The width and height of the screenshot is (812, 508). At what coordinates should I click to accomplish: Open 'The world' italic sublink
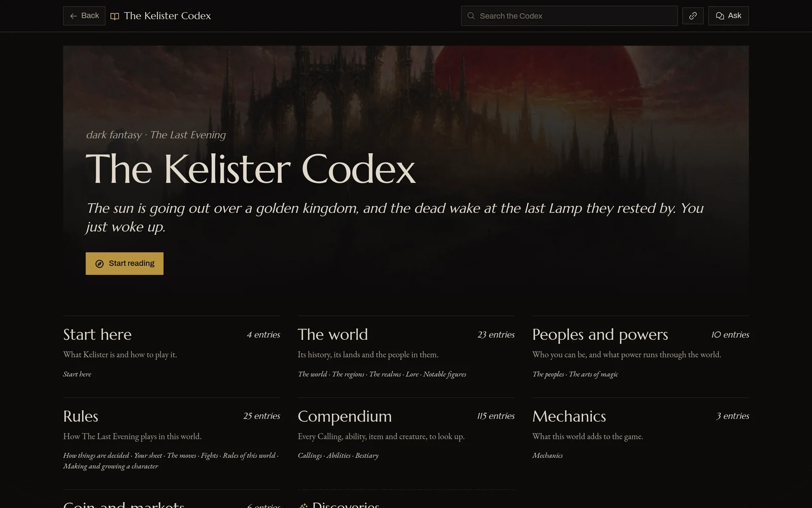(x=313, y=374)
